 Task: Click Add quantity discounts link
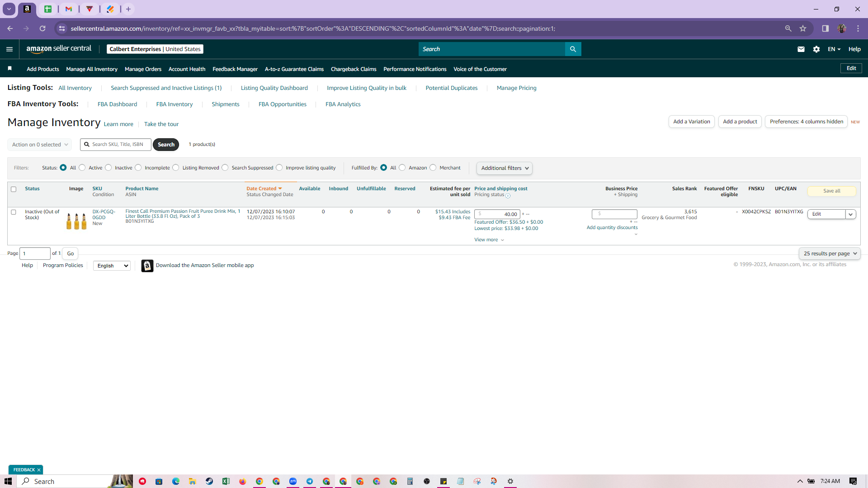(x=612, y=228)
